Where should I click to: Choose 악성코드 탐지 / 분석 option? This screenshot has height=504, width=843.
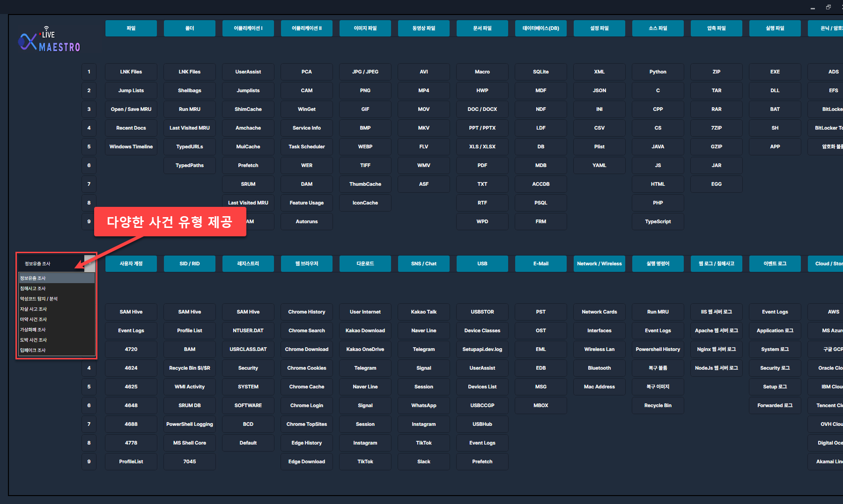(x=39, y=299)
